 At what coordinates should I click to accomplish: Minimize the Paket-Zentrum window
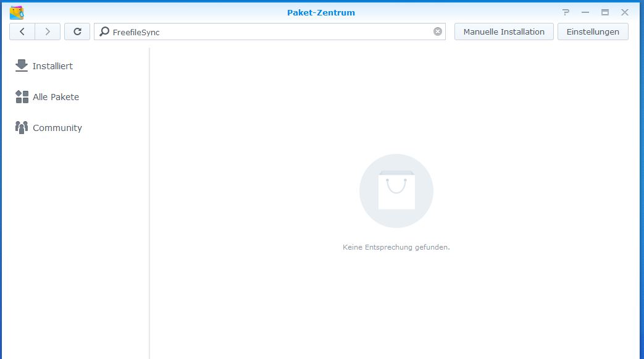(585, 12)
